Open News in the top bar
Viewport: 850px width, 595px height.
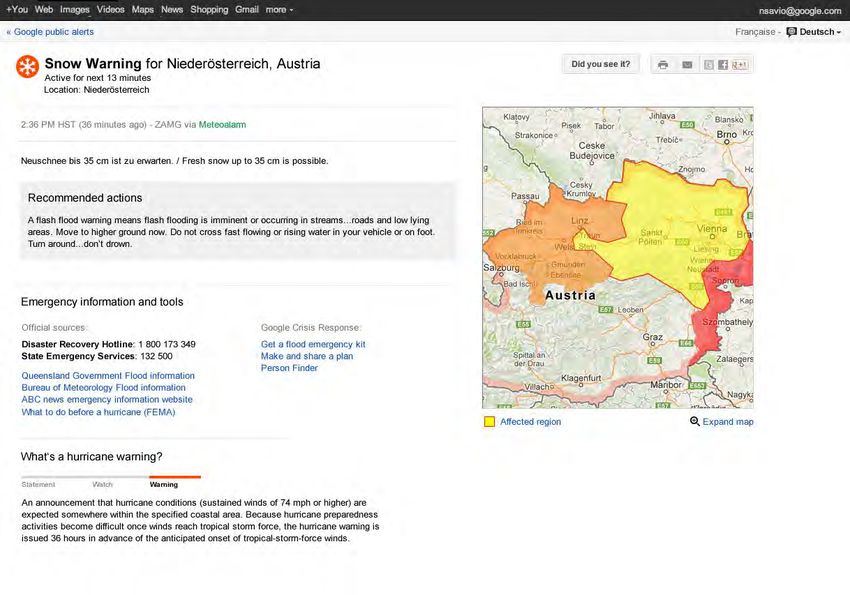pos(172,10)
